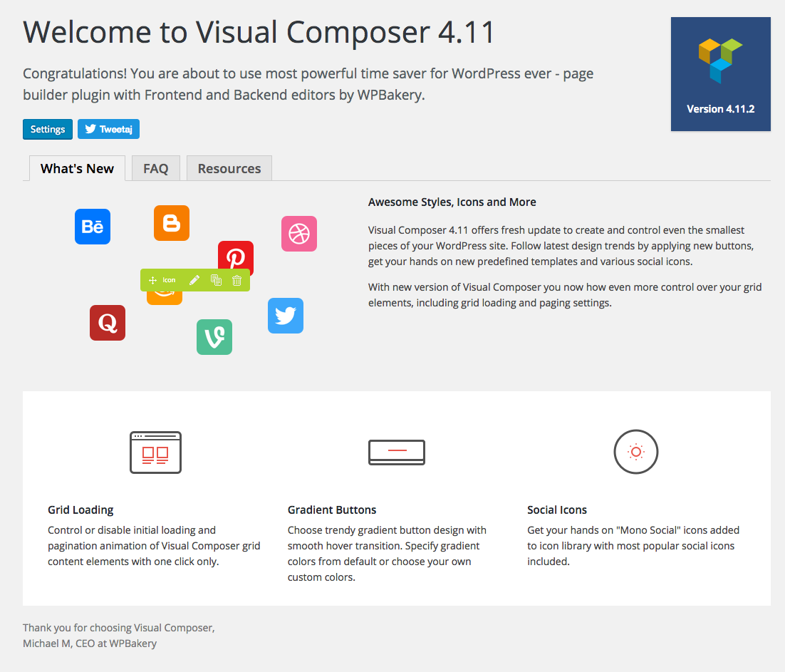Click the blue Twitter square icon
Viewport: 785px width, 672px height.
pos(286,316)
